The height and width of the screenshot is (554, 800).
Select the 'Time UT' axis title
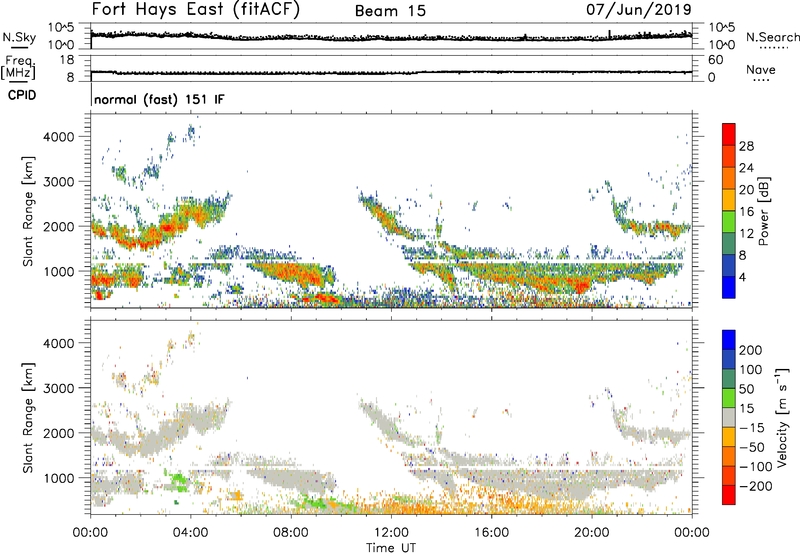coord(391,548)
